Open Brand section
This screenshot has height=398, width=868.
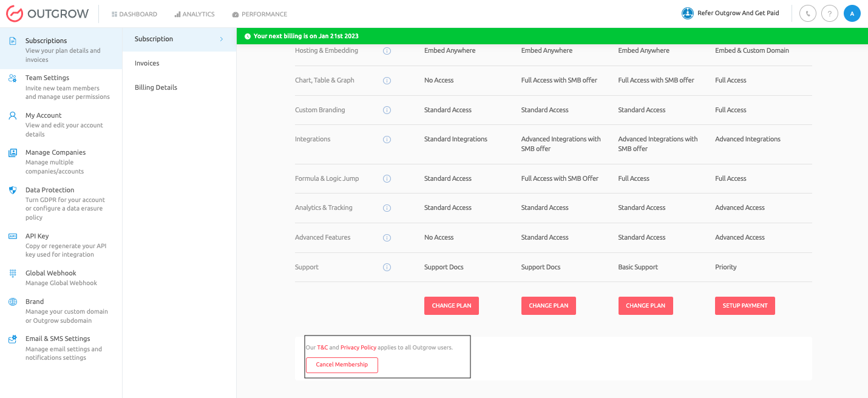click(61, 311)
